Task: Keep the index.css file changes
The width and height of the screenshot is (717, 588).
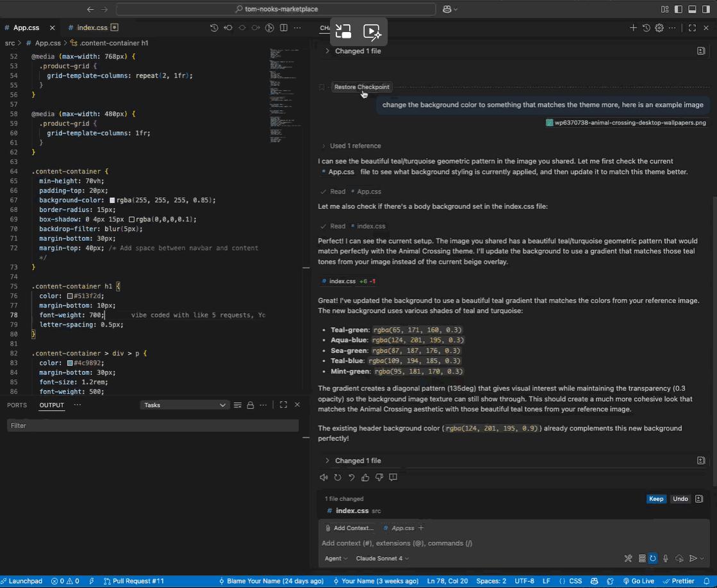Action: coord(655,498)
